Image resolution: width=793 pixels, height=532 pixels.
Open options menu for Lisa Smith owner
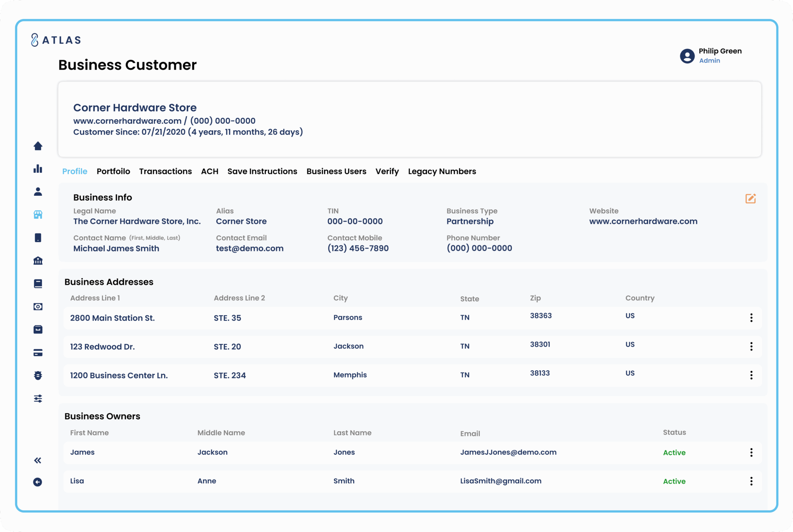pyautogui.click(x=751, y=481)
